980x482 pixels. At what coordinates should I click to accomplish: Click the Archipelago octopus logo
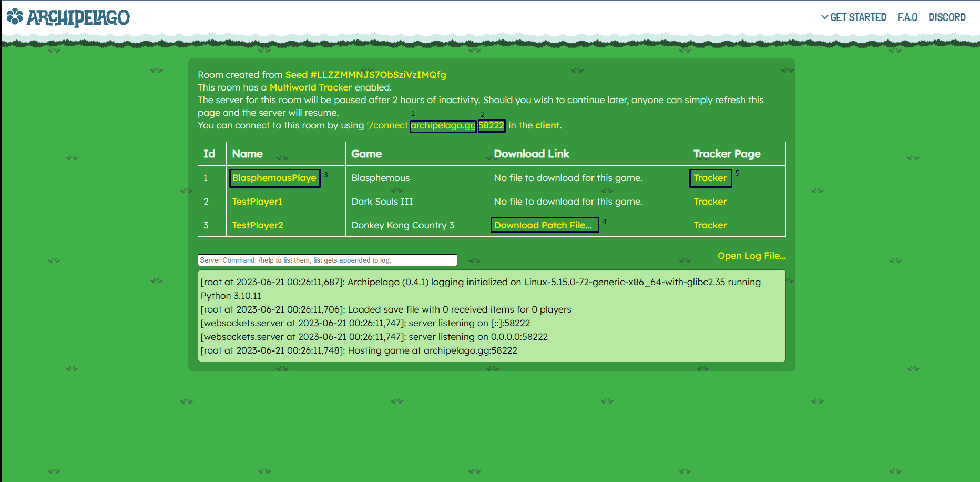coord(14,16)
